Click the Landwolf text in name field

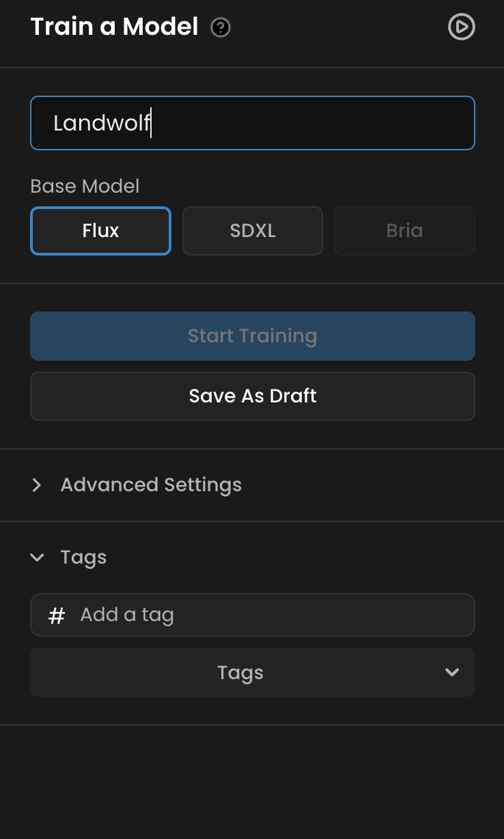click(101, 123)
